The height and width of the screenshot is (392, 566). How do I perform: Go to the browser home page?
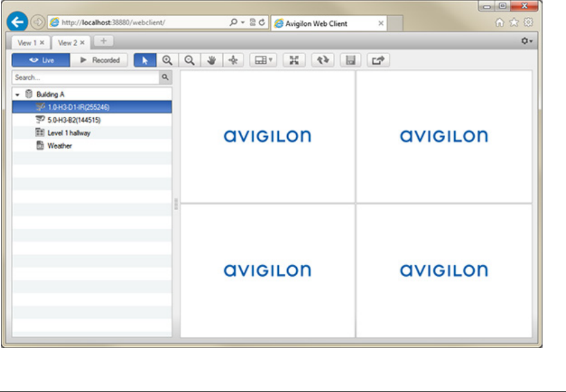499,23
